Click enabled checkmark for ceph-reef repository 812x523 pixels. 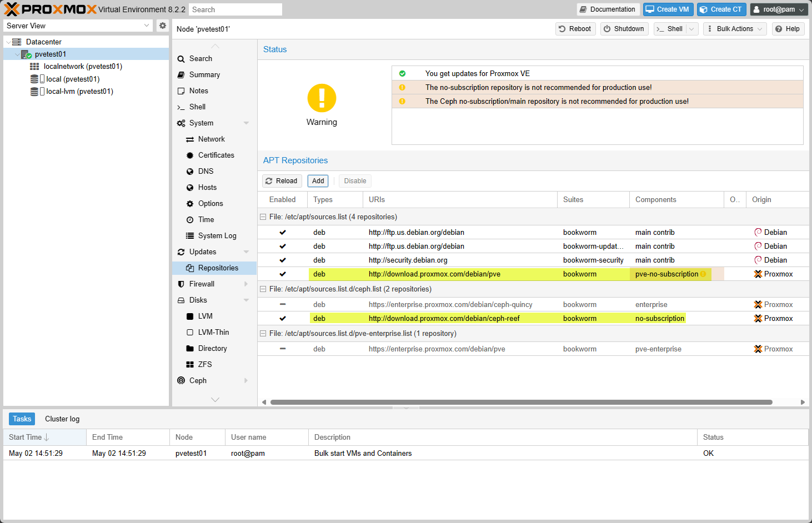click(x=283, y=319)
